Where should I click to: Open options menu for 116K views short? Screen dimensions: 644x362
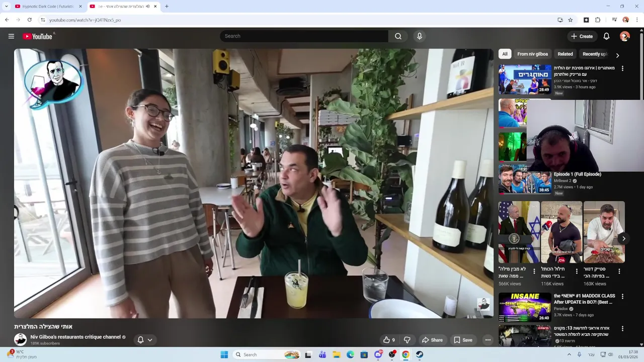tap(577, 271)
